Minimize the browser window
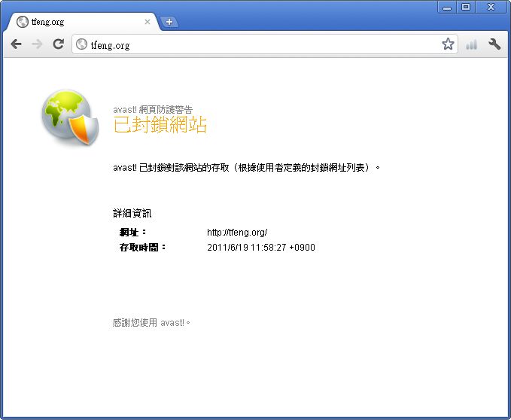The width and height of the screenshot is (511, 420). click(x=447, y=8)
